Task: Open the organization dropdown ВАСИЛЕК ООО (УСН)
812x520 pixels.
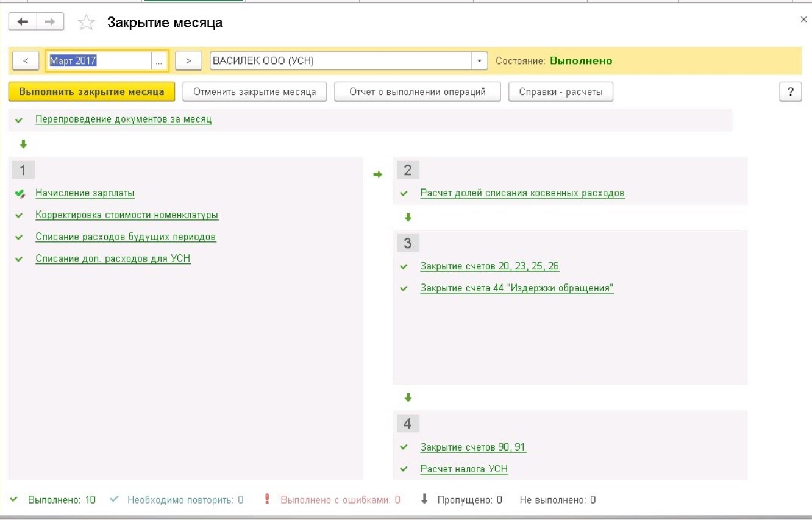Action: click(x=480, y=61)
